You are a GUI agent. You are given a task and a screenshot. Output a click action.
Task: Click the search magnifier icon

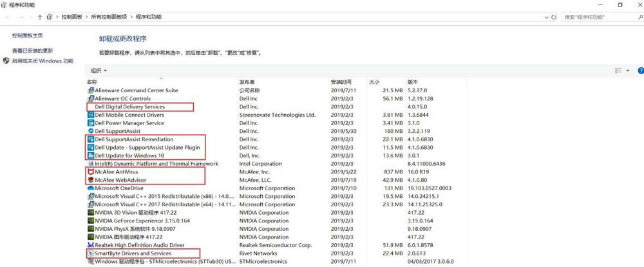pos(640,17)
